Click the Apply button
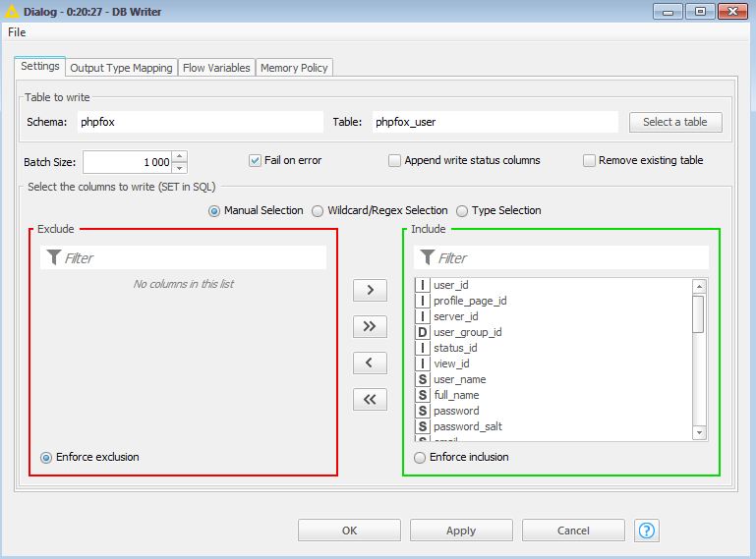 point(461,531)
